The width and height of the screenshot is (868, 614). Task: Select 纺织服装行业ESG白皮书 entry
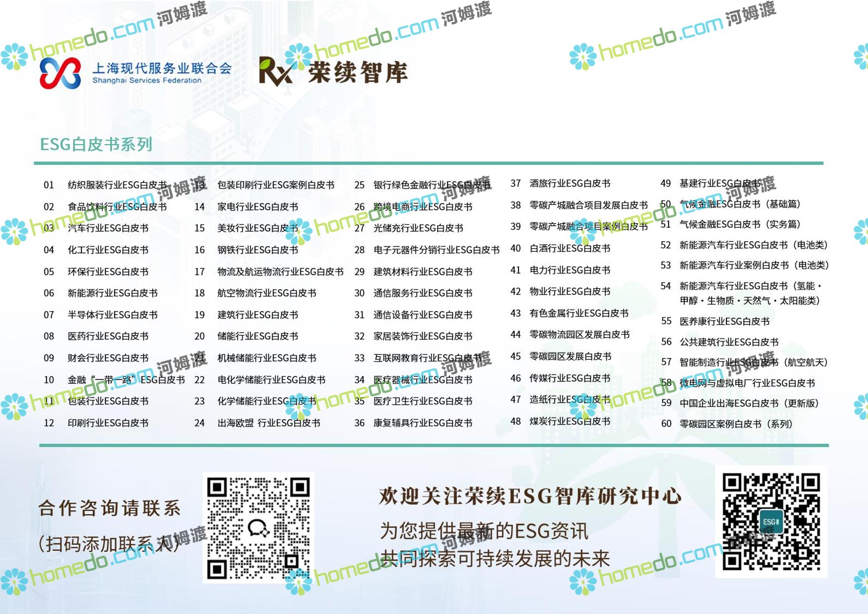click(117, 185)
